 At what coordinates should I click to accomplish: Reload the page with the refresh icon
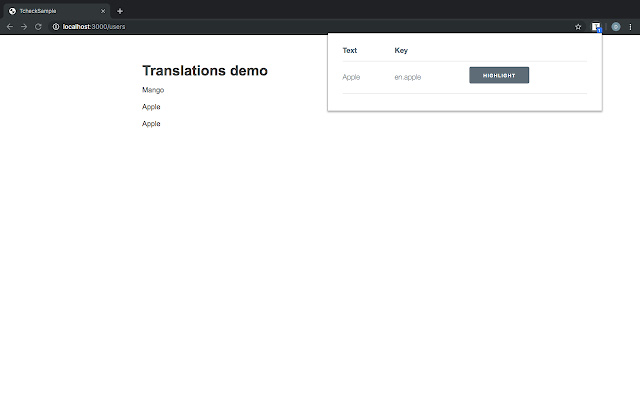[38, 27]
